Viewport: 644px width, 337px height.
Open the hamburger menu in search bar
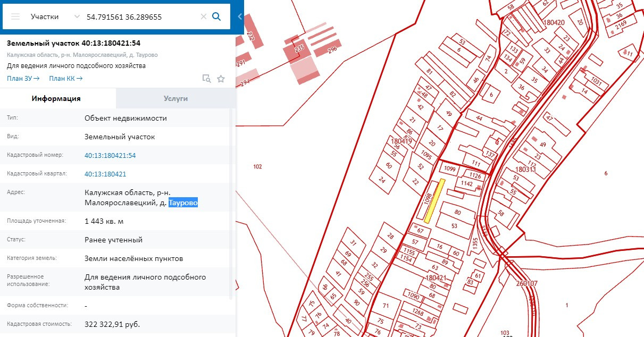15,16
